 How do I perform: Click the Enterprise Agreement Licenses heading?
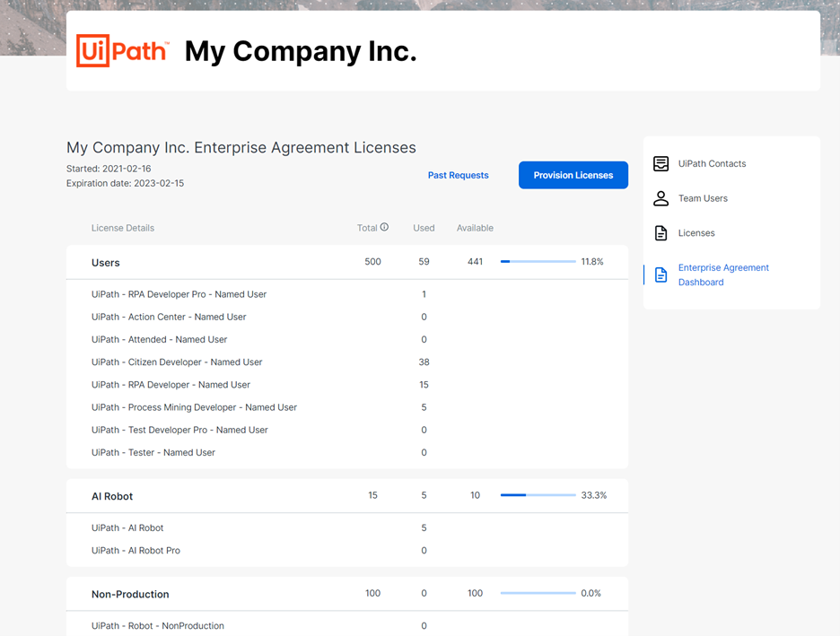pos(241,147)
